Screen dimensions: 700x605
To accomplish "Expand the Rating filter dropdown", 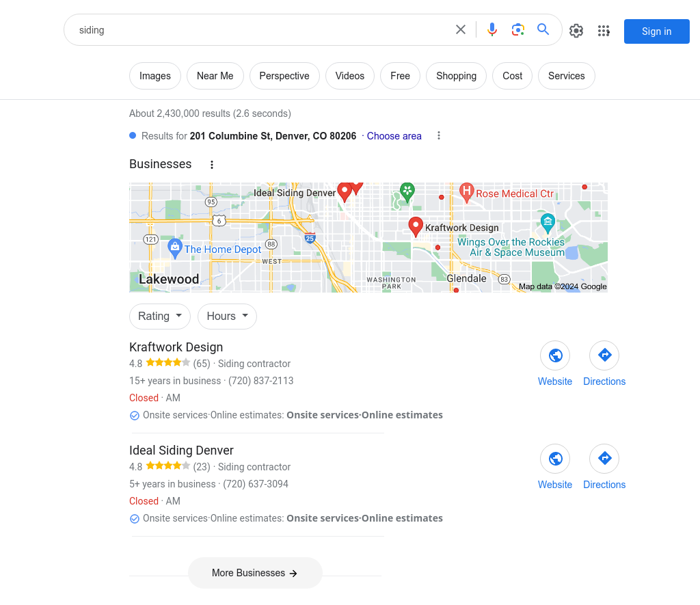I will 160,317.
